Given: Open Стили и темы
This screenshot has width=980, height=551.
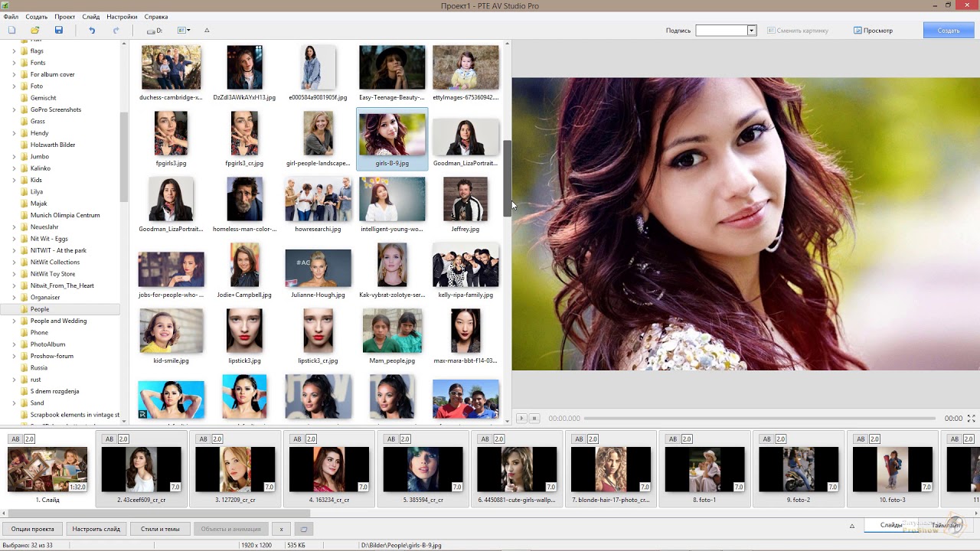Looking at the screenshot, I should pyautogui.click(x=160, y=529).
